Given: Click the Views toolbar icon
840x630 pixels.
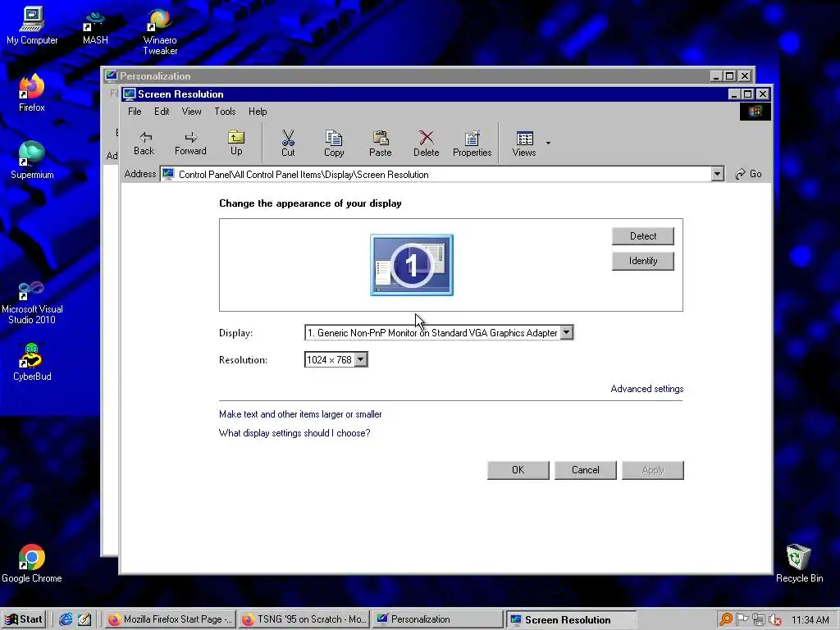Looking at the screenshot, I should click(x=524, y=143).
